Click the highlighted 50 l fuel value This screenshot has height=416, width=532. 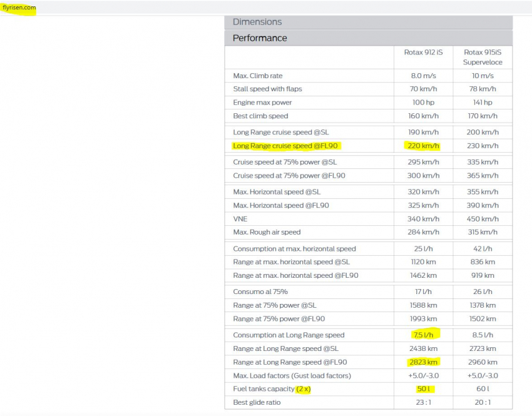pyautogui.click(x=423, y=390)
